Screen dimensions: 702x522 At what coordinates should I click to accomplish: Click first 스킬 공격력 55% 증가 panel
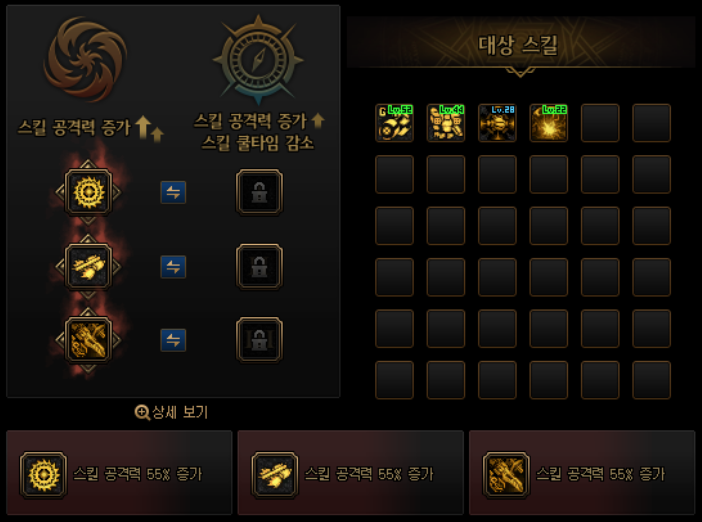point(119,473)
